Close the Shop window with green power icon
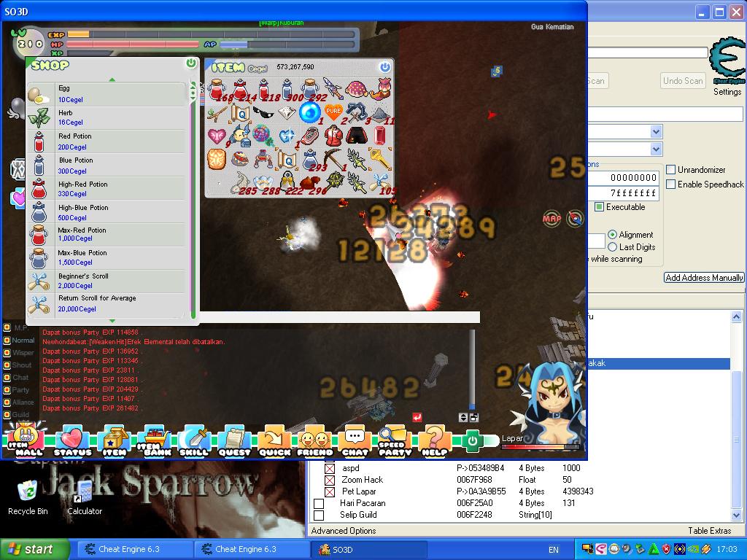Viewport: 747px width, 560px height. [x=191, y=63]
